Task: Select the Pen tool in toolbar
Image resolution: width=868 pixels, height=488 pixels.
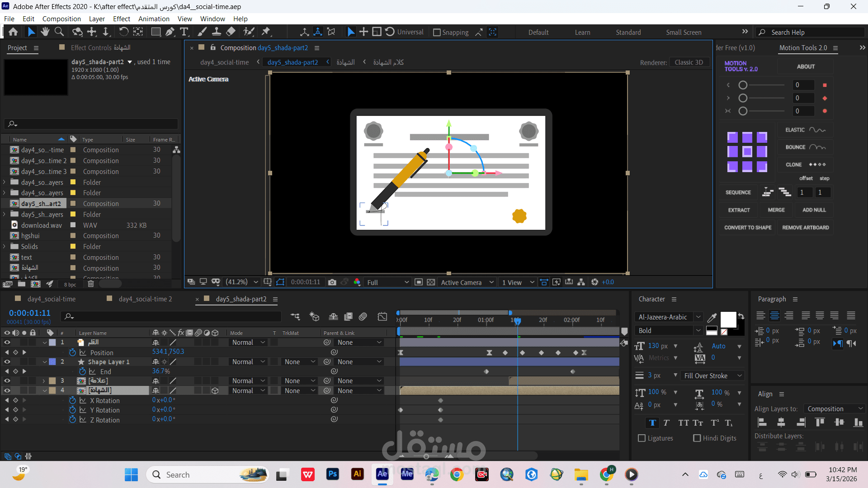Action: coord(170,32)
